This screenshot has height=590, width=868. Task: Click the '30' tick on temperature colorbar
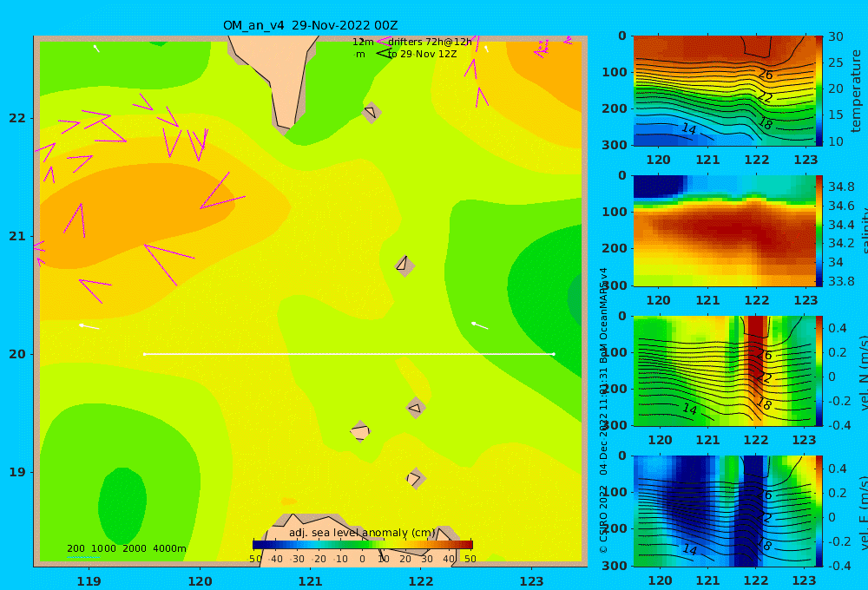pyautogui.click(x=835, y=37)
